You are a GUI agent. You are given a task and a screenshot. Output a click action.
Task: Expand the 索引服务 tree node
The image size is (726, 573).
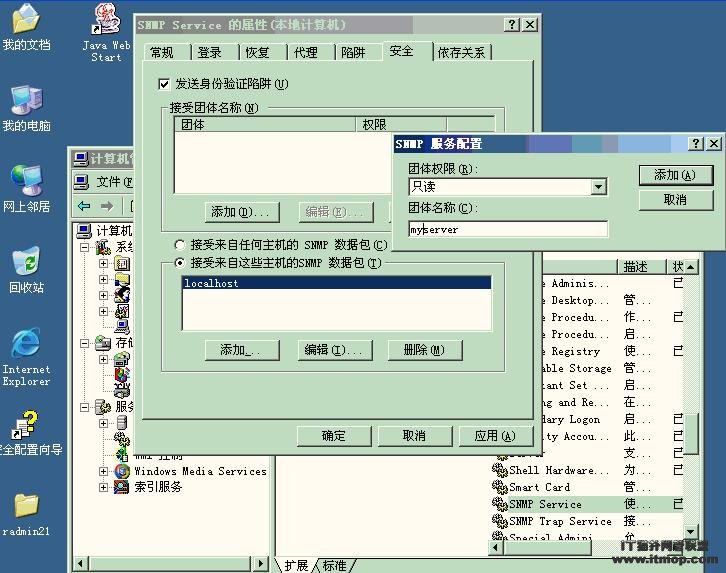(103, 487)
